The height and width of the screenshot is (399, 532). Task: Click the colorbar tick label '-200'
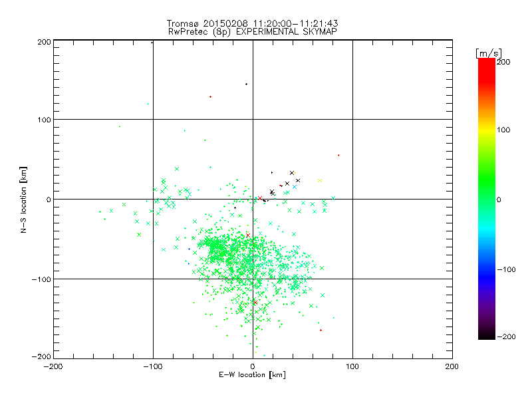point(506,336)
